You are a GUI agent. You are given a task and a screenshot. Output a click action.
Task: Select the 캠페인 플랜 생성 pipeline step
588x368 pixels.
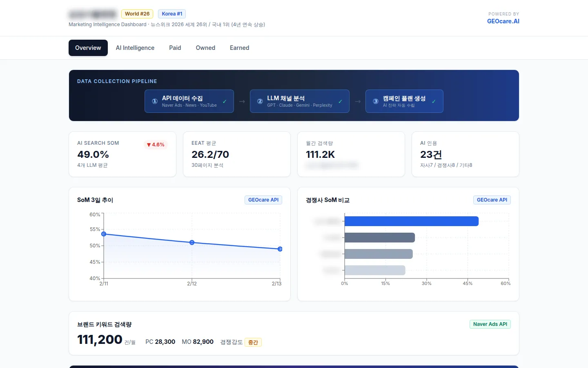(x=404, y=101)
